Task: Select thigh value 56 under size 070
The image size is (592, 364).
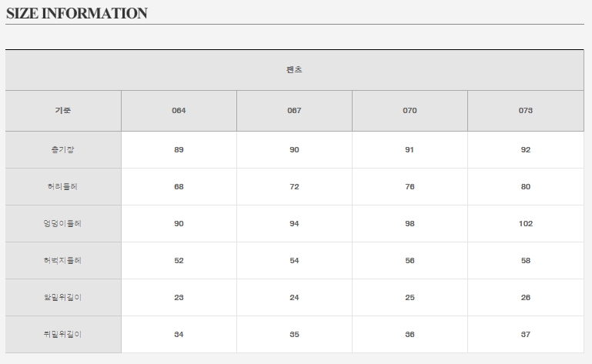Action: 410,261
